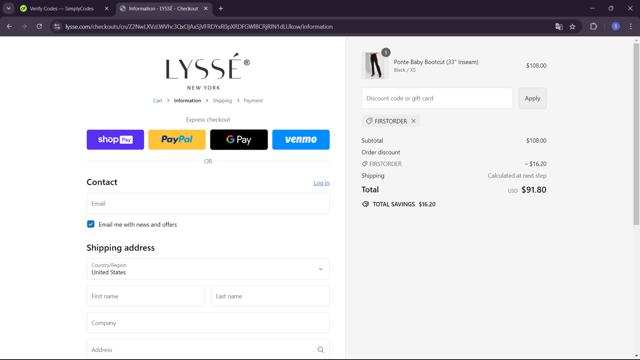Open a new browser tab
The width and height of the screenshot is (640, 360).
(x=220, y=8)
